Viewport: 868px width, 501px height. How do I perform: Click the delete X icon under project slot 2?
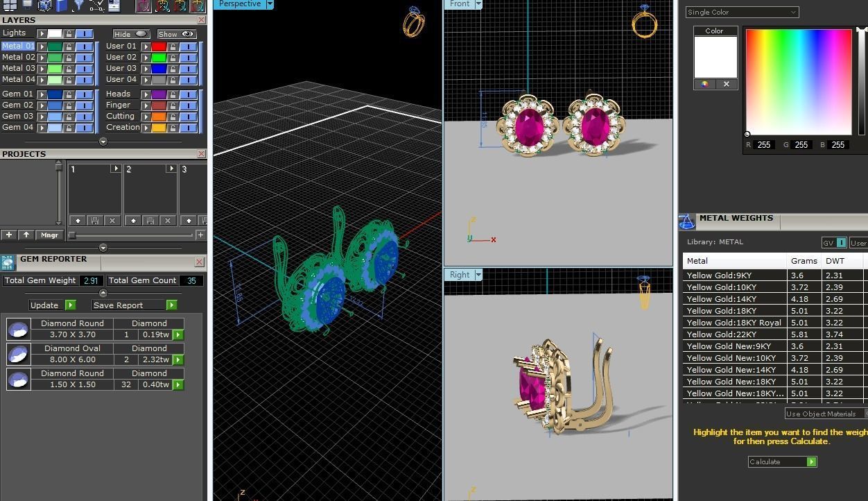(x=167, y=221)
